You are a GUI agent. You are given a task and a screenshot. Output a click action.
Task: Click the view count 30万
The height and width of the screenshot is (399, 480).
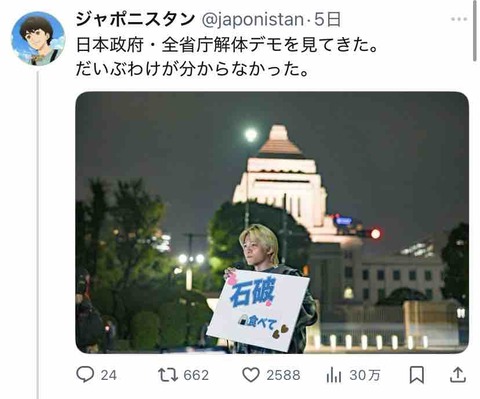(x=365, y=375)
